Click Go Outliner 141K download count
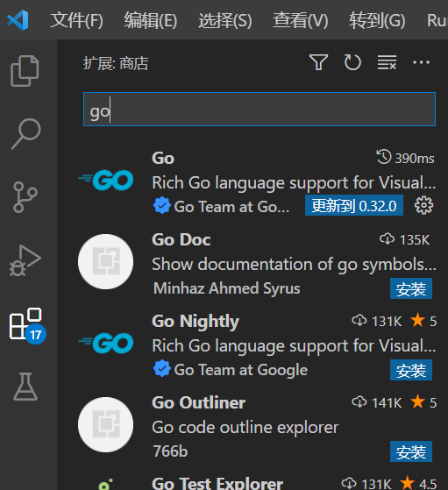448x490 pixels. click(x=387, y=403)
